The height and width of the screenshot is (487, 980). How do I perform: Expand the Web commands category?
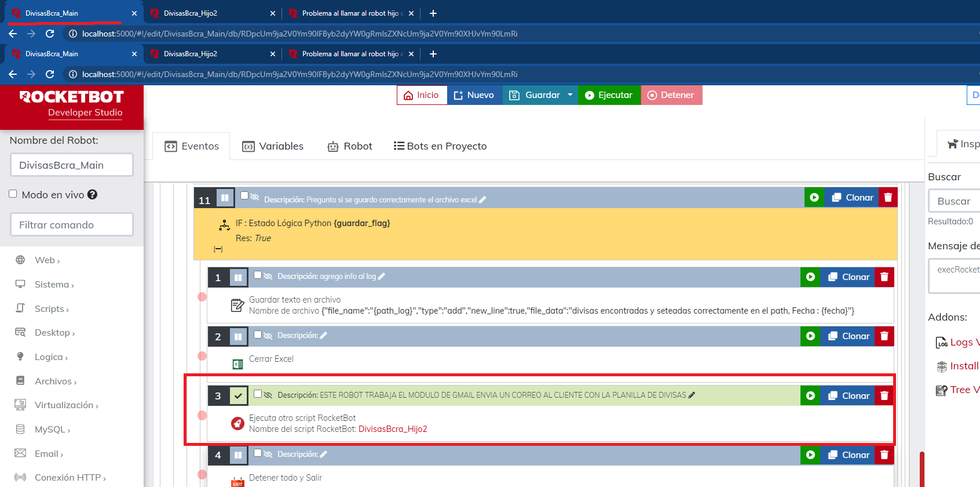(x=47, y=260)
